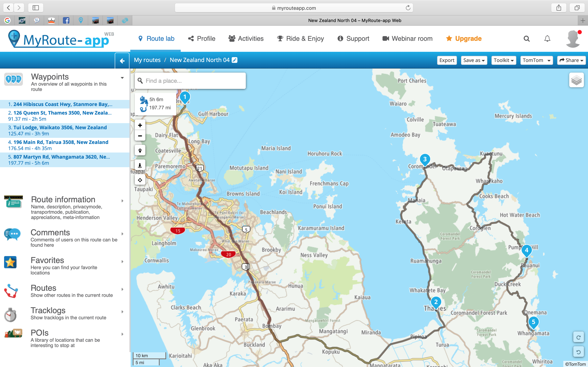Click the notifications bell icon
Screen dimensions: 588x367
click(547, 39)
